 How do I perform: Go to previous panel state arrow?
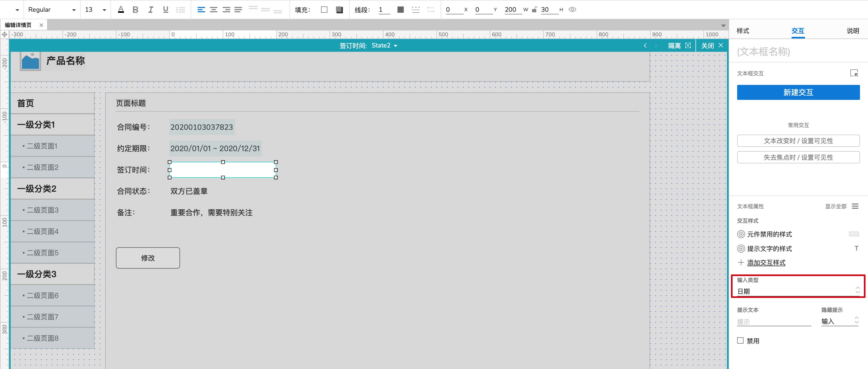(645, 45)
